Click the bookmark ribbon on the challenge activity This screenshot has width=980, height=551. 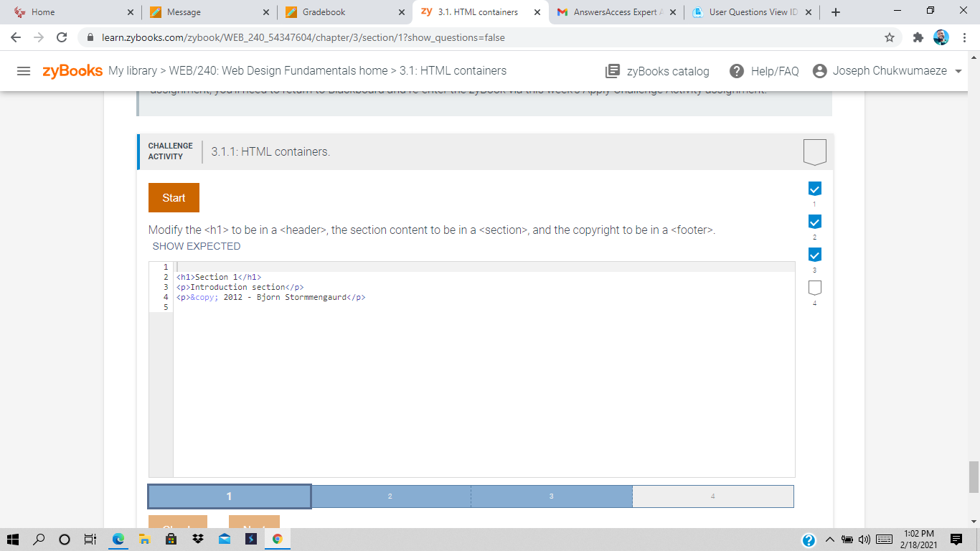pos(815,151)
